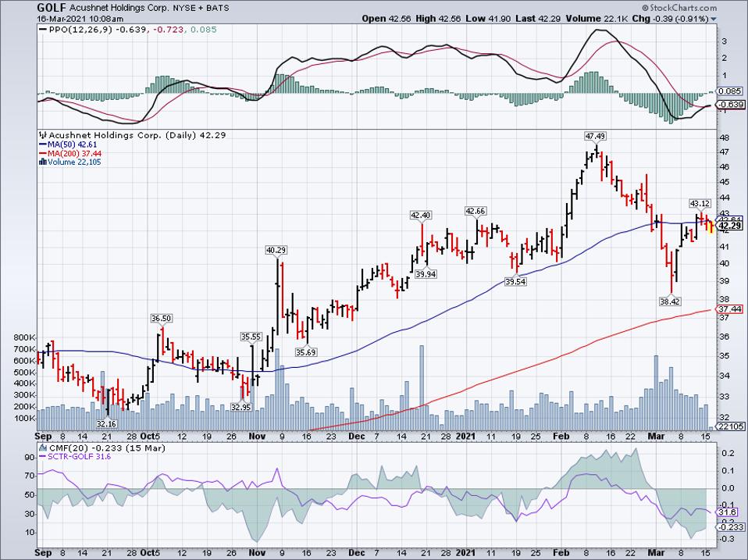This screenshot has width=748, height=560.
Task: Click the 35.69 price label
Action: click(x=306, y=353)
